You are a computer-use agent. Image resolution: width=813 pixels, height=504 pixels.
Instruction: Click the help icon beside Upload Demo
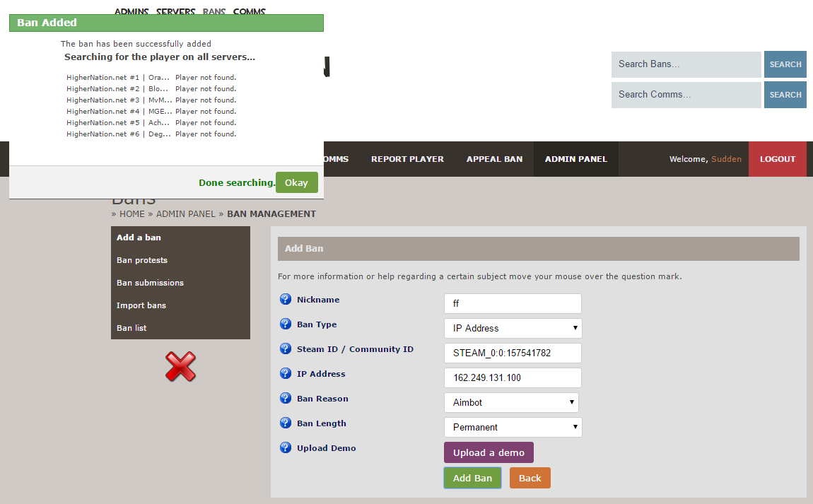pyautogui.click(x=285, y=447)
